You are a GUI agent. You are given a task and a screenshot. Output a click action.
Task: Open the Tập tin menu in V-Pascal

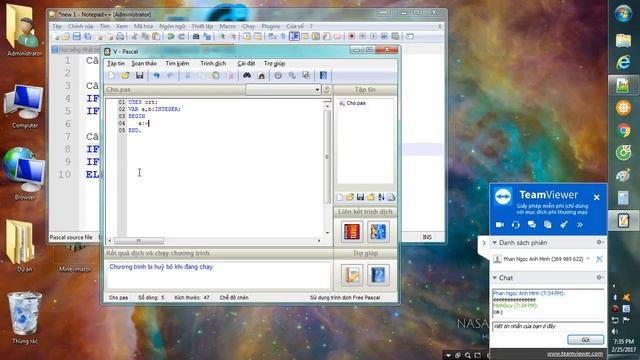(116, 64)
